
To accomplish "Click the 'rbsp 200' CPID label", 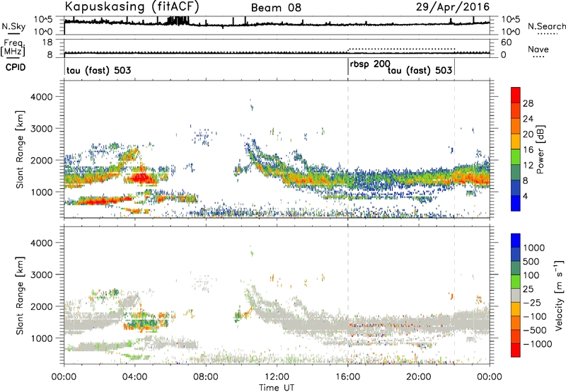I will [370, 64].
